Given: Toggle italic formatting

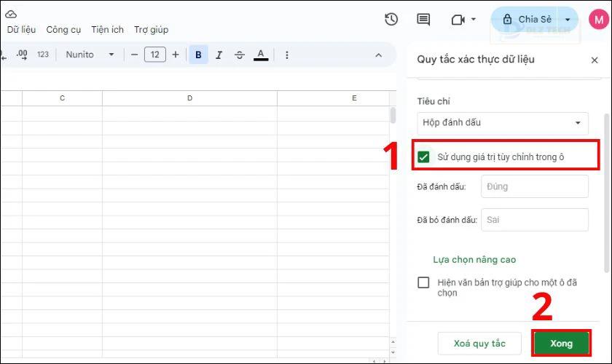Looking at the screenshot, I should click(x=219, y=55).
